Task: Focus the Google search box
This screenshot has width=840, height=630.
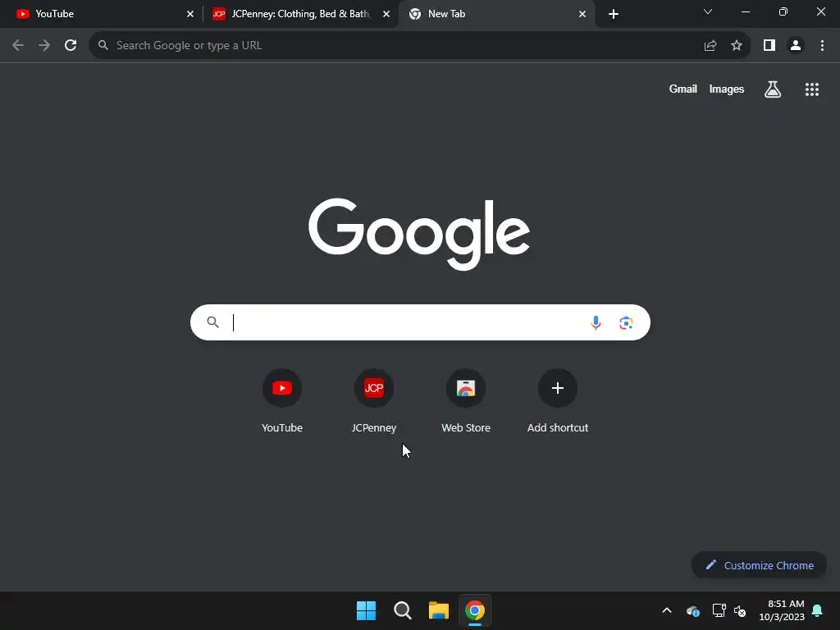Action: point(420,322)
